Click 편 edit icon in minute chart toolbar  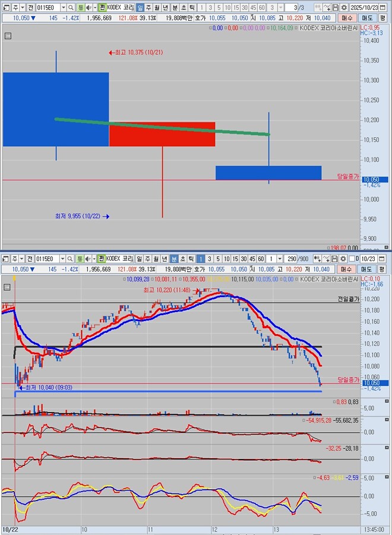click(x=101, y=259)
